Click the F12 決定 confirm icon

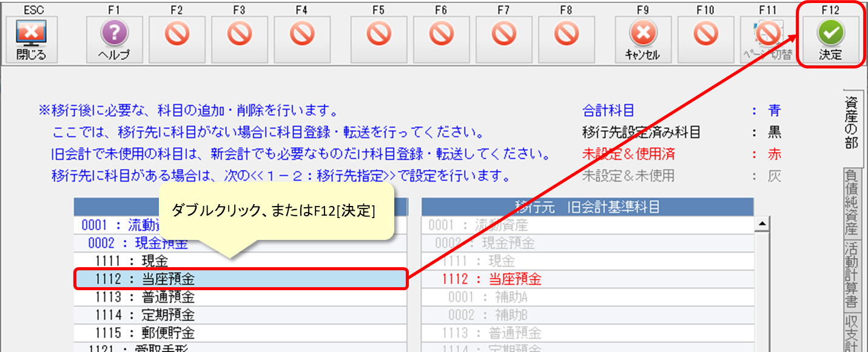pyautogui.click(x=830, y=39)
